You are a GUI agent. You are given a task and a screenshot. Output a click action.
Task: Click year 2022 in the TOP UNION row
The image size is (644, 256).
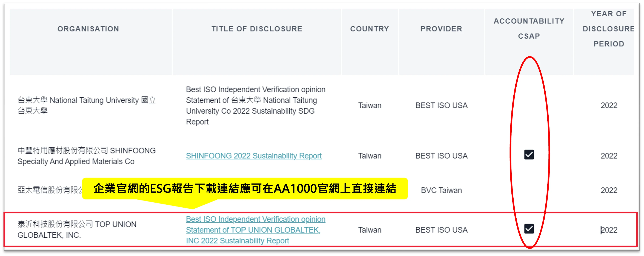609,230
